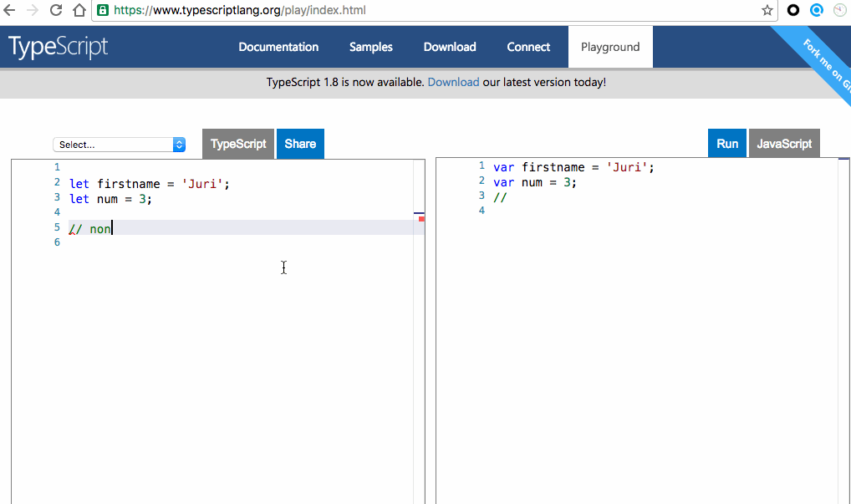
Task: Reload the page with refresh icon
Action: pos(56,11)
